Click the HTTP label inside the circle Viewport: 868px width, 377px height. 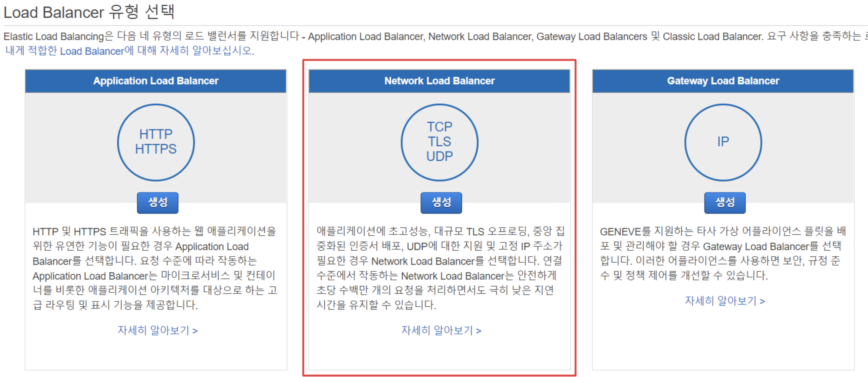(x=156, y=134)
